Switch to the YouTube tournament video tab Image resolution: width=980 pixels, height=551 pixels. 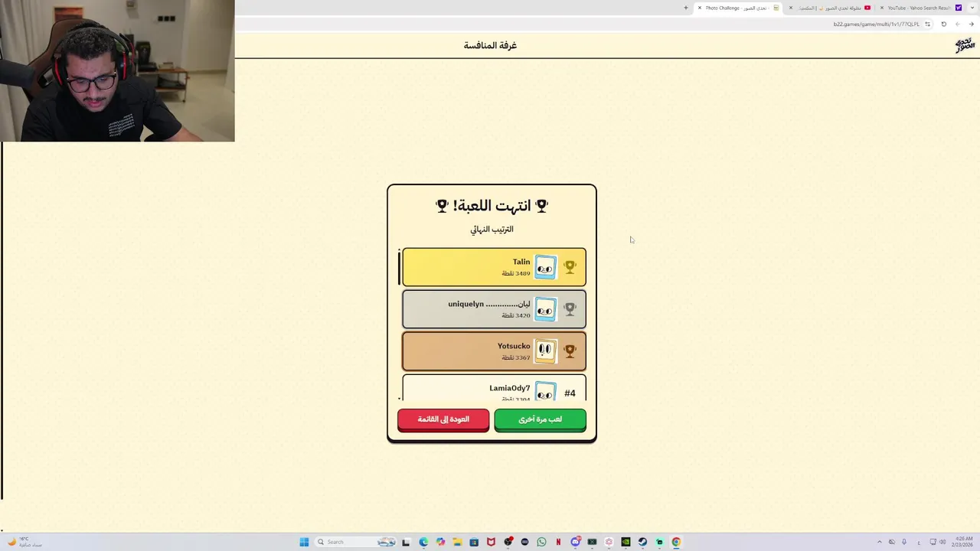pyautogui.click(x=830, y=8)
